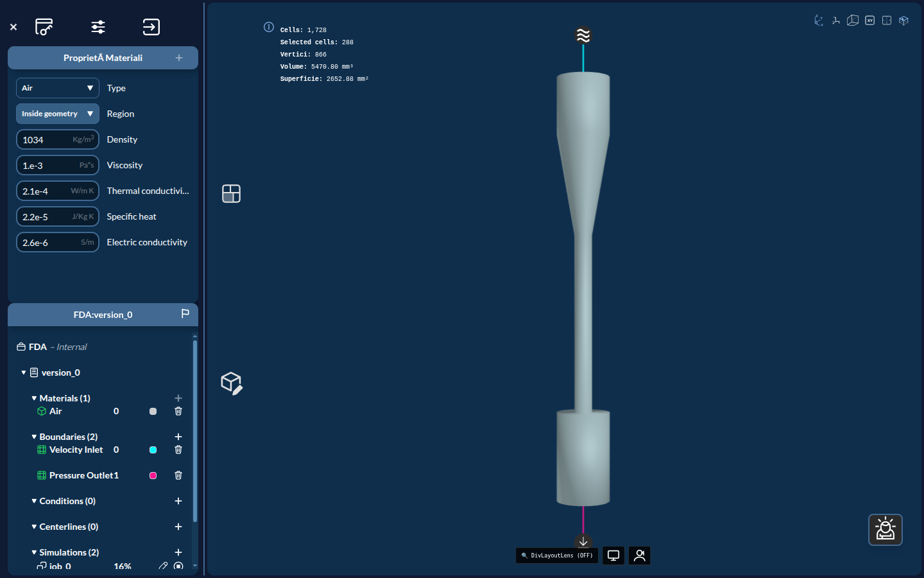Select version_0 in the tree
Screen dimensions: 924x578
(x=61, y=372)
